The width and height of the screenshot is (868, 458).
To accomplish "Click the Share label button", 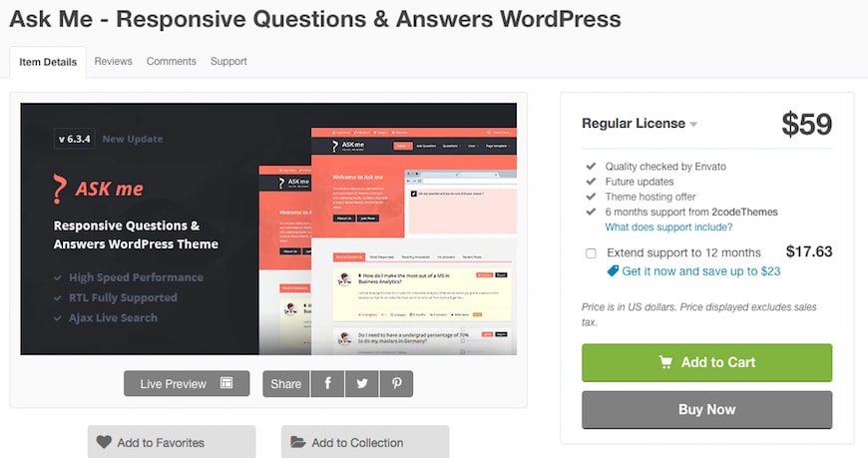I will [286, 384].
